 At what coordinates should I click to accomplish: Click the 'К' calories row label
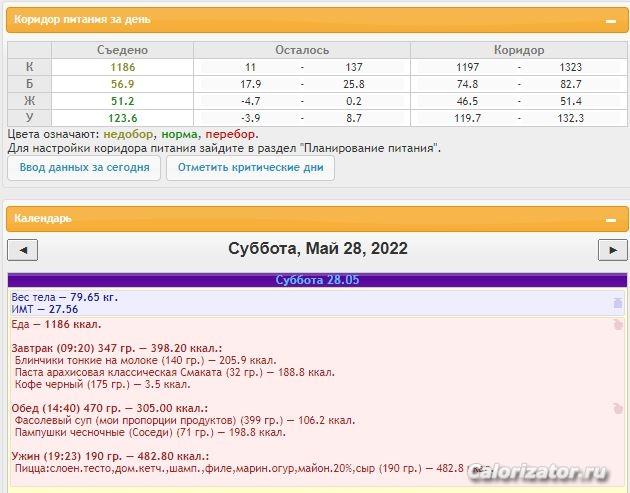[30, 67]
